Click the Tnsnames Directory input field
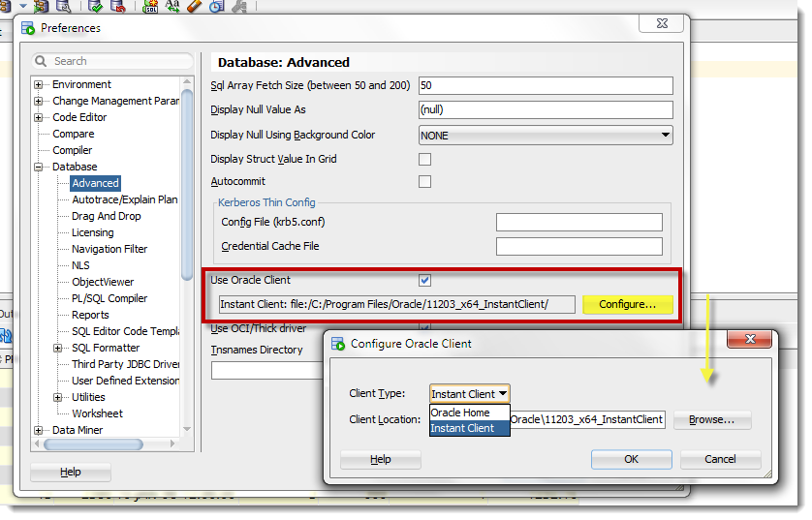The image size is (812, 520). point(268,371)
